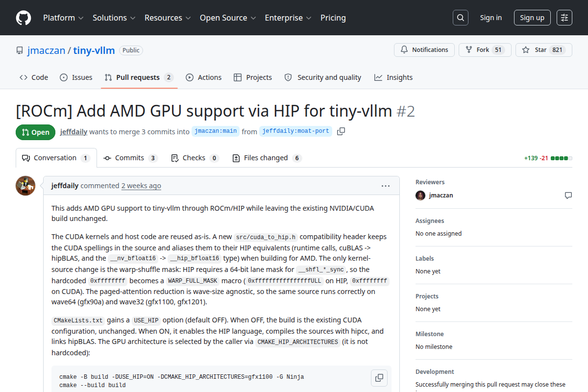Open Security and quality tab
Viewport: 588px width, 392px height.
click(x=323, y=77)
